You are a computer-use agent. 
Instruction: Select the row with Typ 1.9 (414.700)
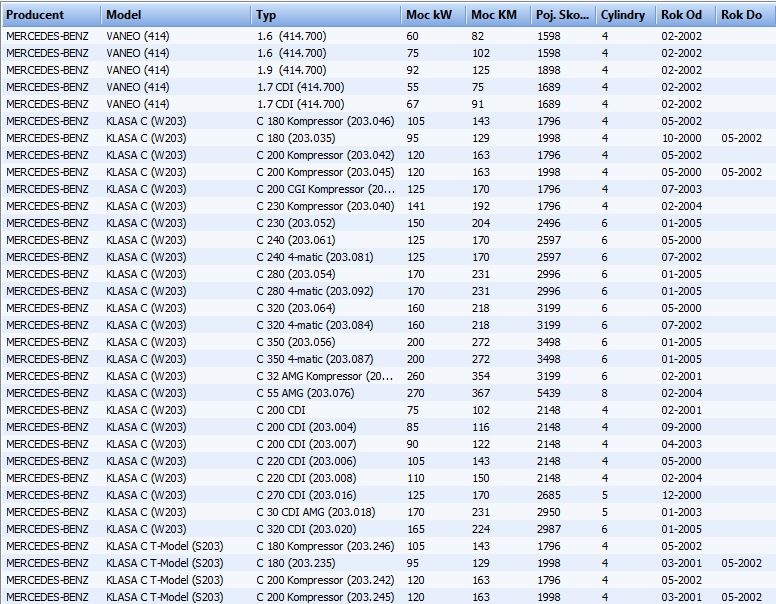388,70
